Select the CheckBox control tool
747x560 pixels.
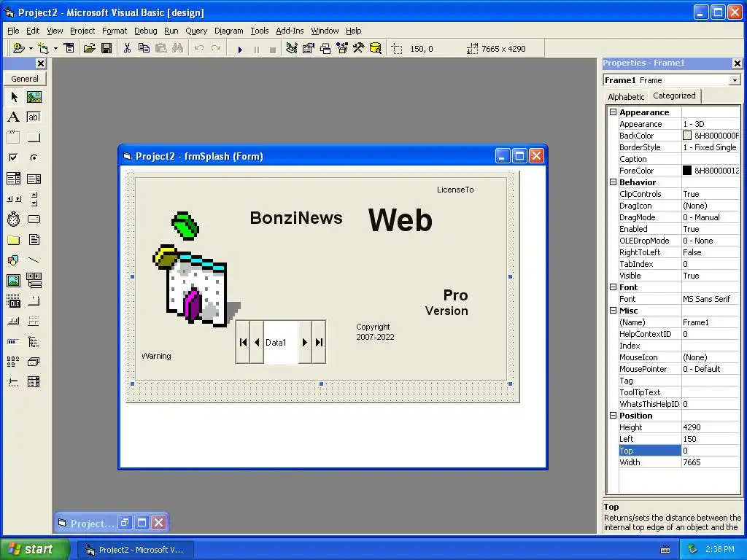(x=14, y=157)
